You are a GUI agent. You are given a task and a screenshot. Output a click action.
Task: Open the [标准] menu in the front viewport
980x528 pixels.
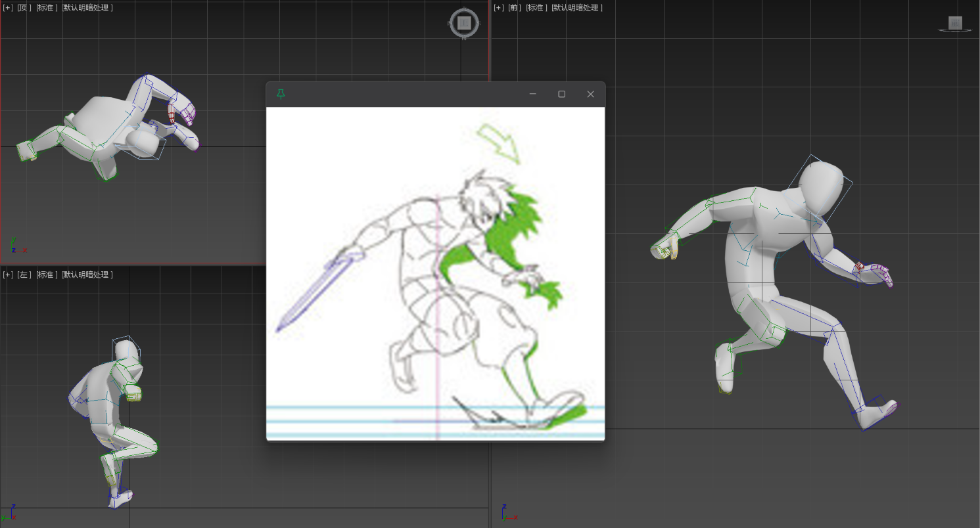pos(537,8)
